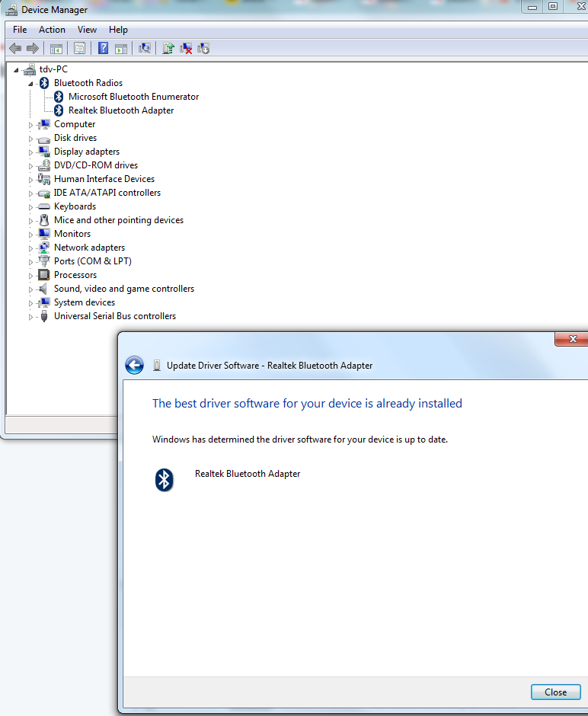Select Sound, video and game controllers label
The image size is (588, 716).
[124, 289]
